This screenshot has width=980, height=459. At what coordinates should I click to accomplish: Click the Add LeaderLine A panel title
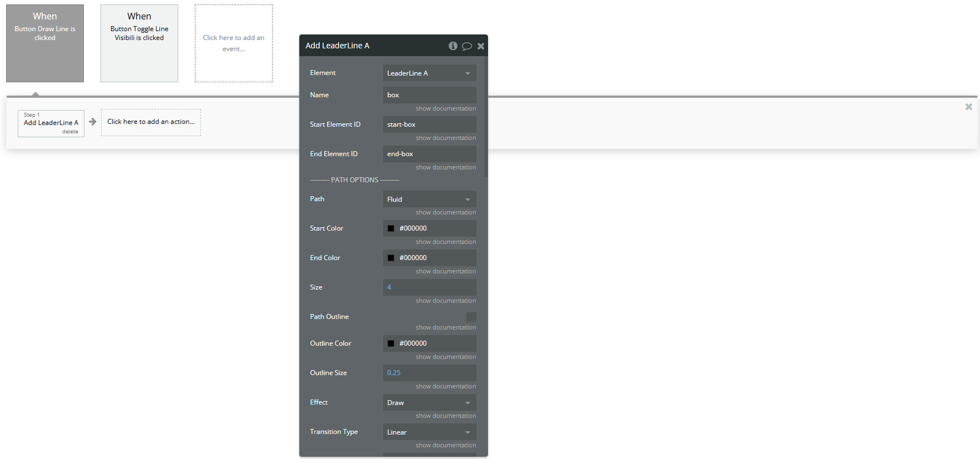coord(338,46)
